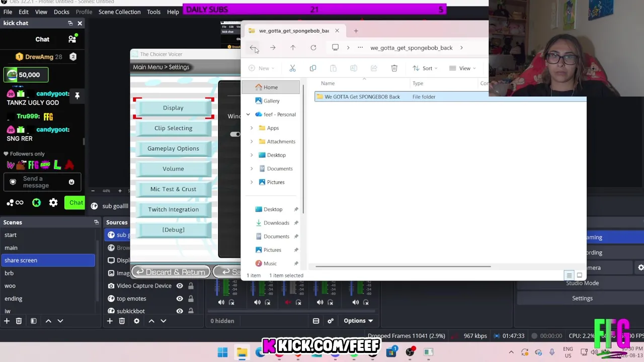Add a new File Explorer tab

click(356, 31)
